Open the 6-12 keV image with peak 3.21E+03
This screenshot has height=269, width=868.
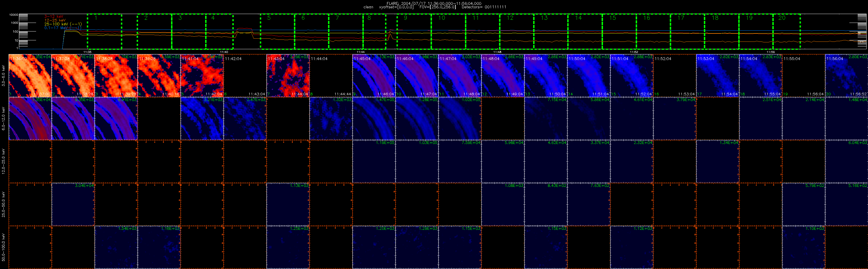point(202,118)
